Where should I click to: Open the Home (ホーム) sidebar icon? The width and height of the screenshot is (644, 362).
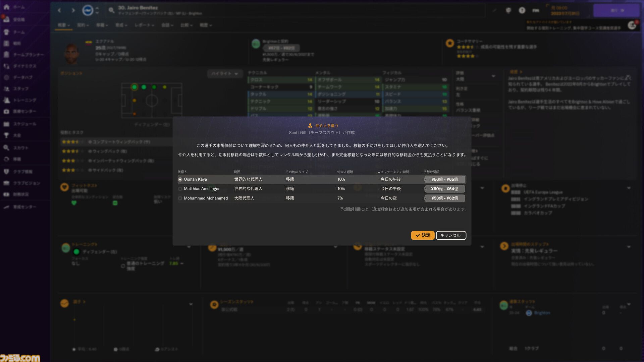(6, 7)
